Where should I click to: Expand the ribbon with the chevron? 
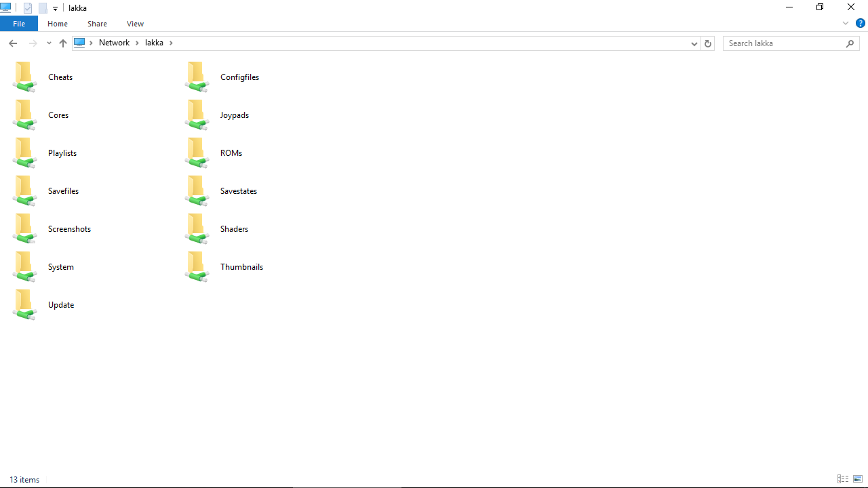coord(846,24)
